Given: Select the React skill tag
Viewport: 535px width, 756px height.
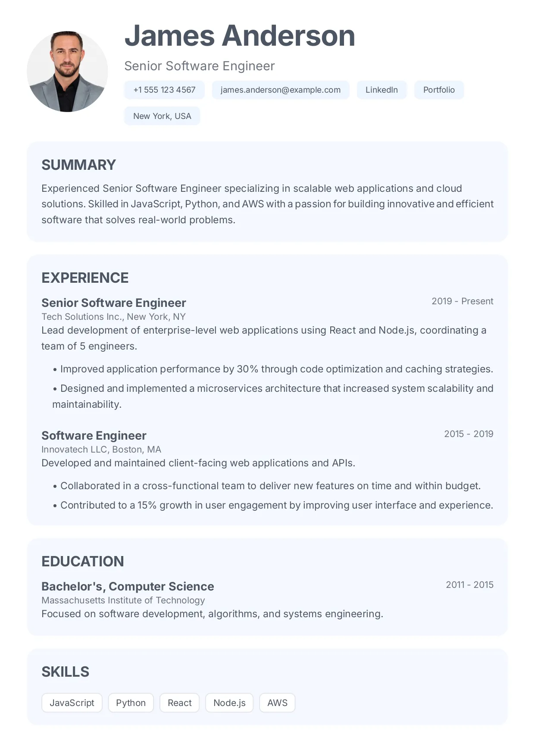Looking at the screenshot, I should (x=179, y=703).
